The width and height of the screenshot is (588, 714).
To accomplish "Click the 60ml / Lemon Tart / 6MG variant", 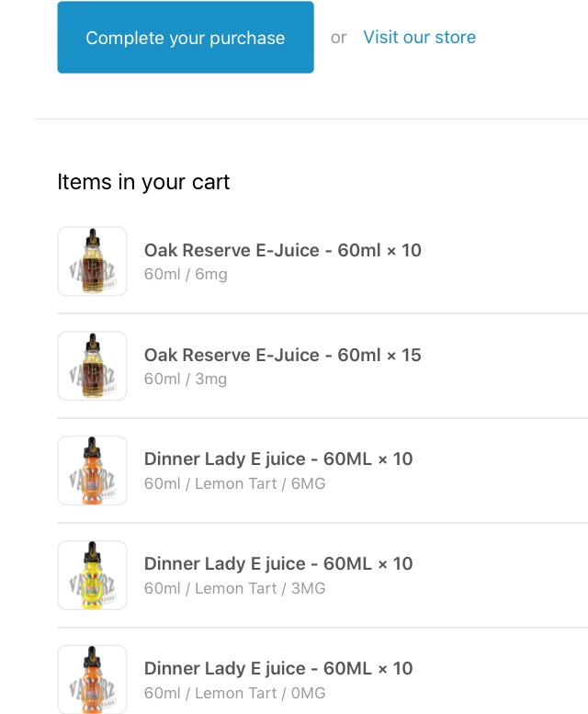I will [x=234, y=483].
